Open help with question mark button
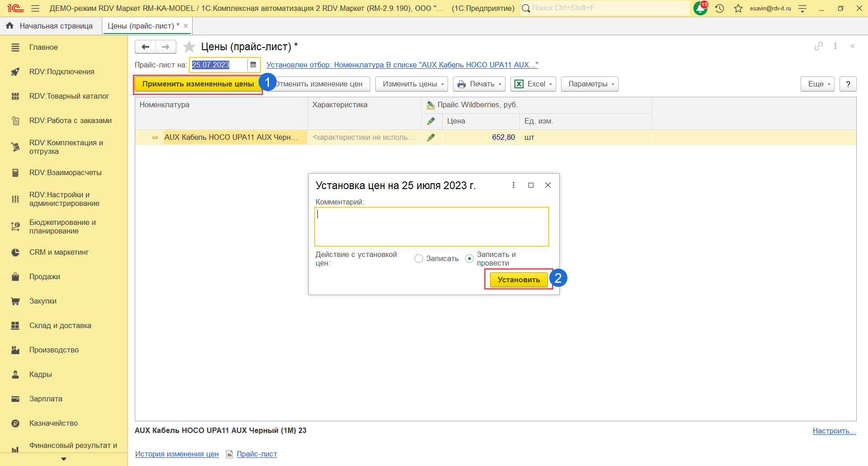This screenshot has width=868, height=466. [x=848, y=84]
